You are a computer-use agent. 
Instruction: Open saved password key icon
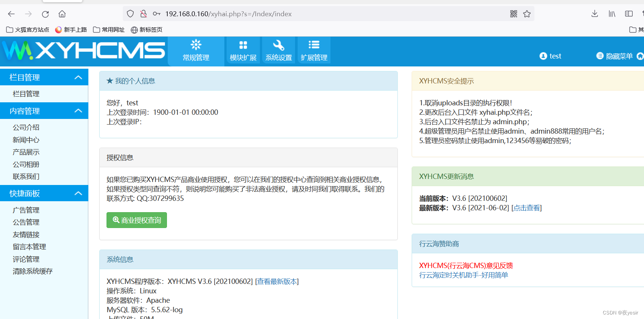(156, 14)
